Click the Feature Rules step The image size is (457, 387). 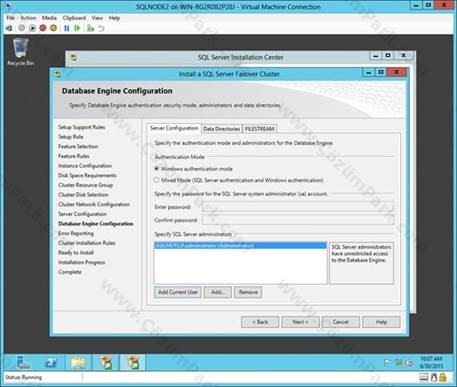(74, 156)
